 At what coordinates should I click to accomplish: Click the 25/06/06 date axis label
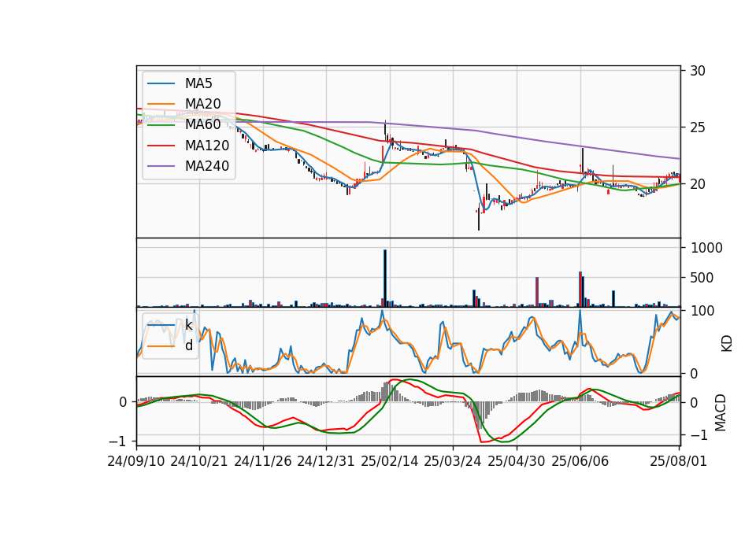click(580, 461)
